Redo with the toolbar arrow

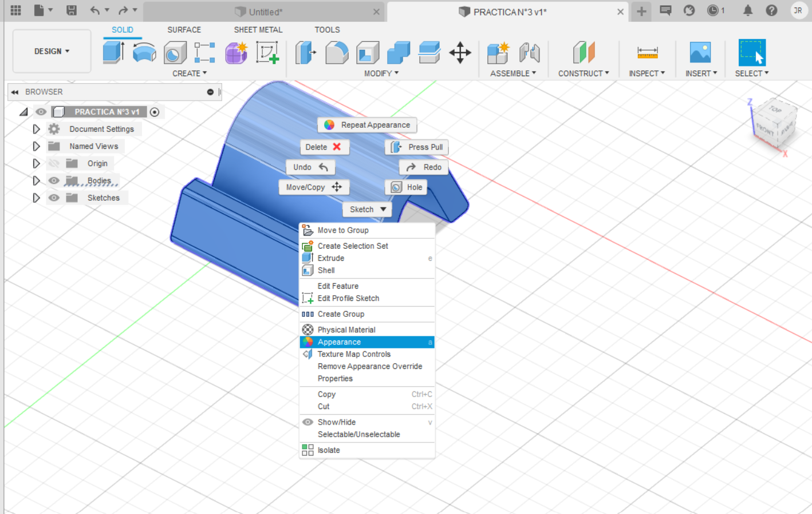point(123,10)
